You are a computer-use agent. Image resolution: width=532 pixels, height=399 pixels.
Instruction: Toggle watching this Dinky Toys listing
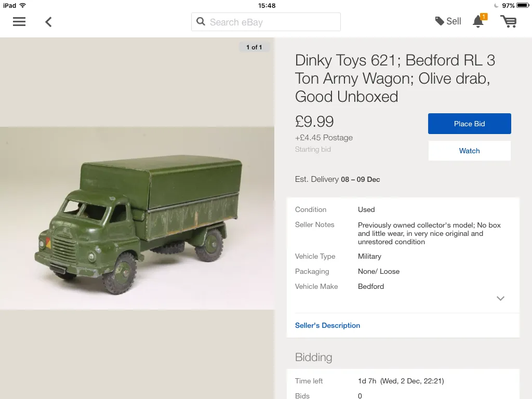coord(469,151)
